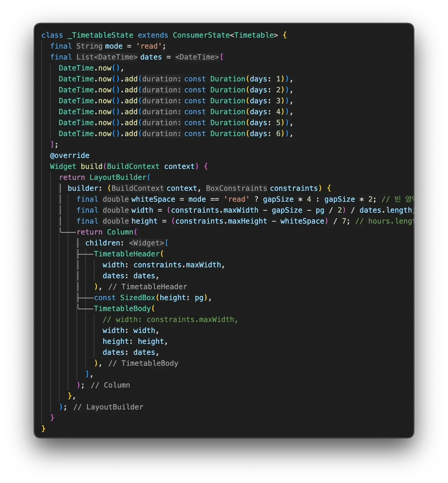This screenshot has width=448, height=483.
Task: Click the height: height, argument
Action: pyautogui.click(x=135, y=341)
